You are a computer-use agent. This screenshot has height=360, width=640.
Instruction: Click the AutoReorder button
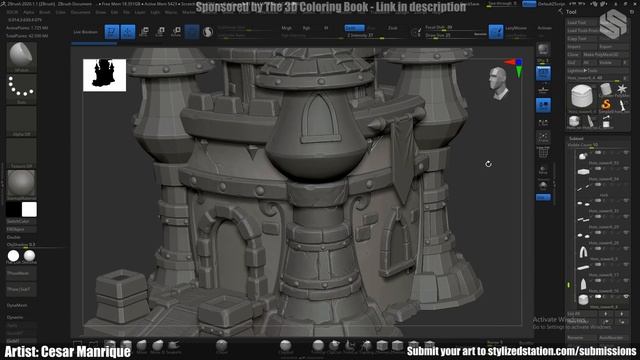[x=613, y=338]
